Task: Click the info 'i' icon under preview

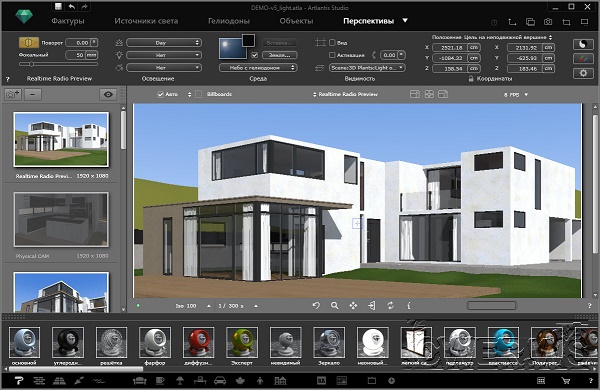Action: (409, 305)
